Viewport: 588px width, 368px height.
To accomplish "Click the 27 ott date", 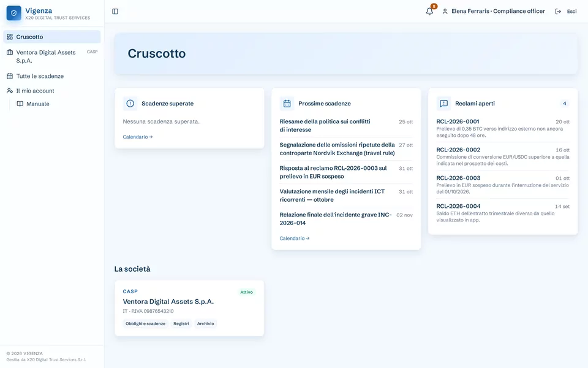I will click(405, 145).
